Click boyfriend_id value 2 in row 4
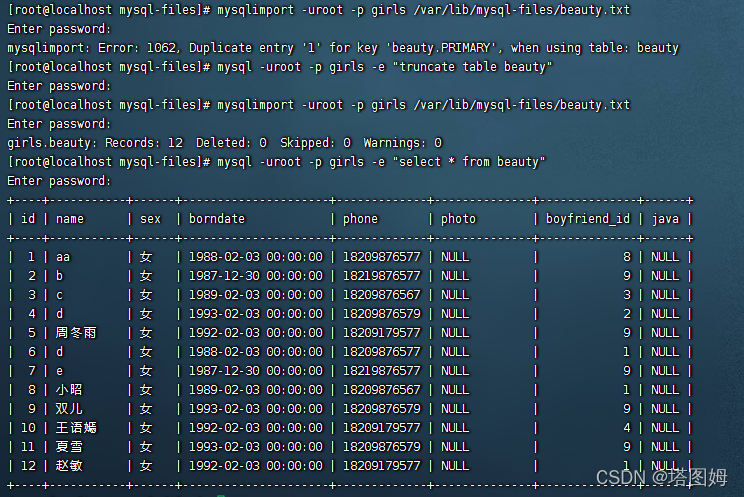Image resolution: width=744 pixels, height=497 pixels. 627,314
